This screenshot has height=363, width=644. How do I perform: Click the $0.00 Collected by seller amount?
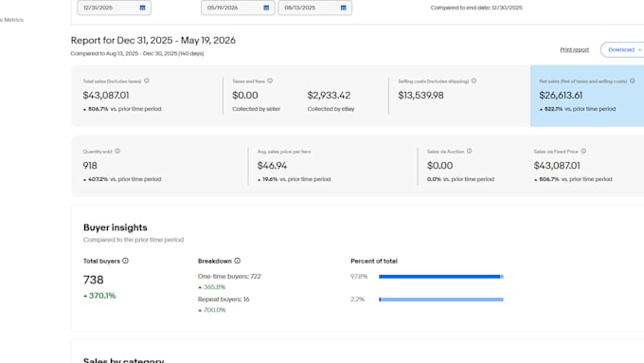pyautogui.click(x=245, y=96)
